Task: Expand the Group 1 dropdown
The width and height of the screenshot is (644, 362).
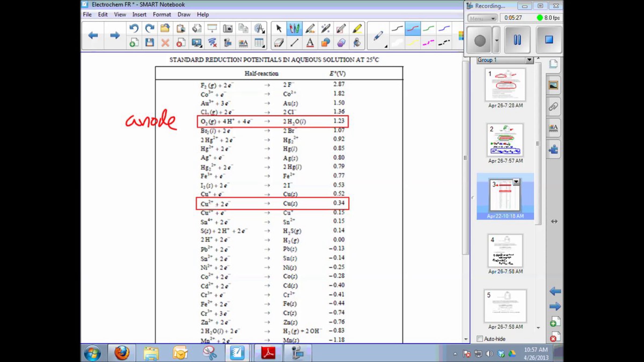Action: point(529,60)
